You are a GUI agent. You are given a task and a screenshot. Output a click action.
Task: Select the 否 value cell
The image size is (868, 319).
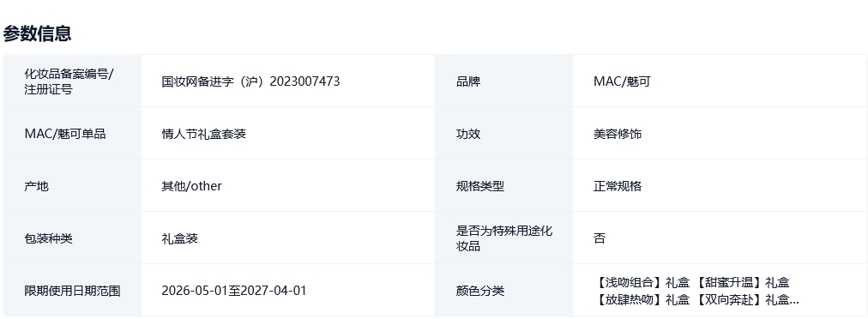pos(720,238)
